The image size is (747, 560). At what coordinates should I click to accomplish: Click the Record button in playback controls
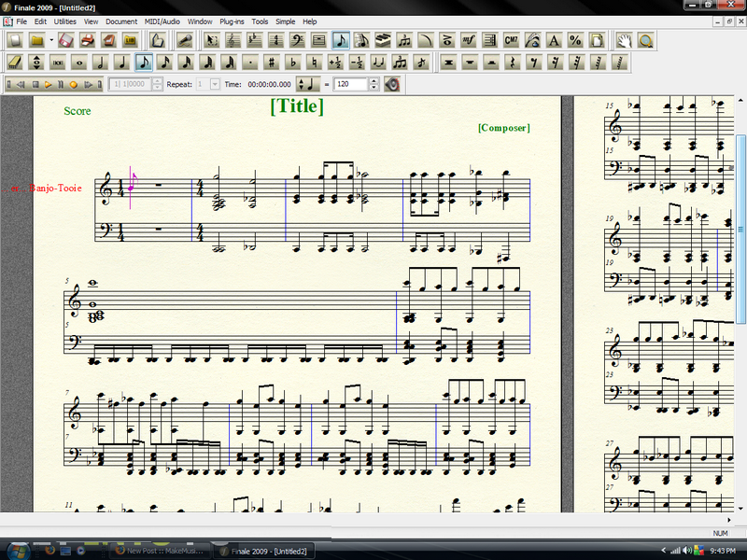pos(74,84)
